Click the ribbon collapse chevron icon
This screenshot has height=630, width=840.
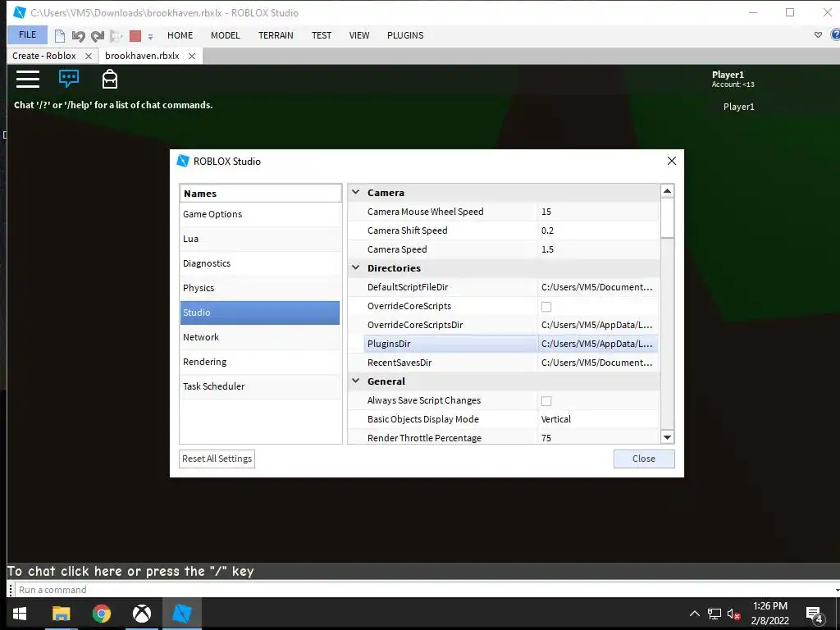(x=818, y=34)
